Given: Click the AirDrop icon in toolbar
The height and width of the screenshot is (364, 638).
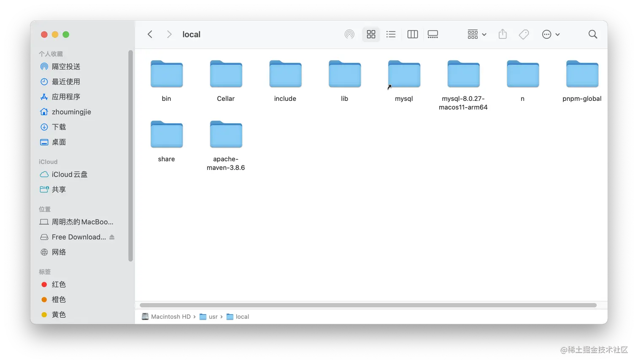Looking at the screenshot, I should pos(349,34).
